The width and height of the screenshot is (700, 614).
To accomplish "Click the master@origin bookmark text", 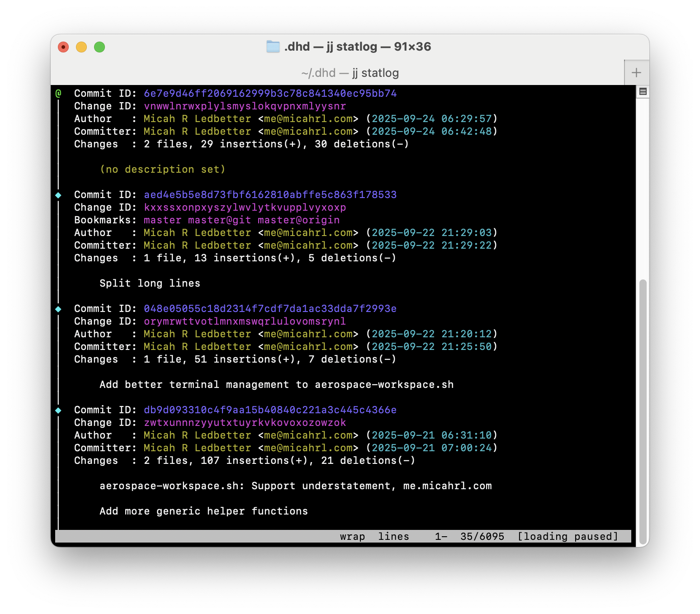I will click(298, 220).
